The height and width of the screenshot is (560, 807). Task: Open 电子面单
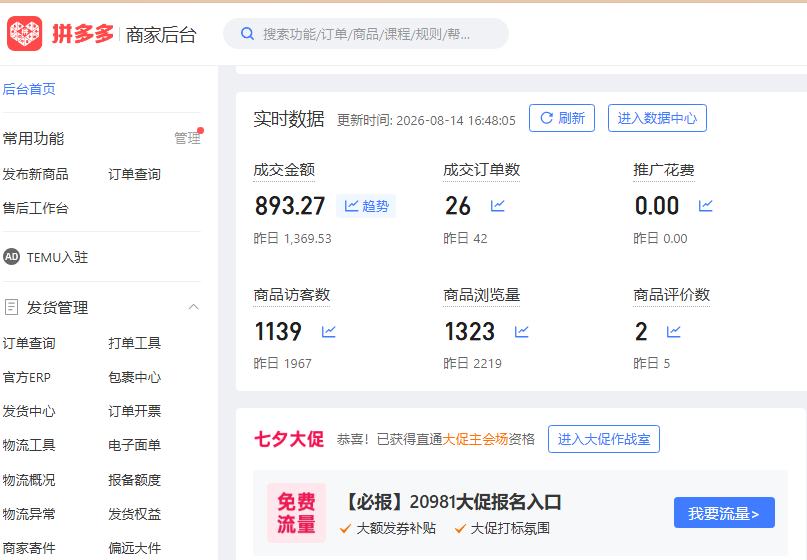pyautogui.click(x=134, y=445)
